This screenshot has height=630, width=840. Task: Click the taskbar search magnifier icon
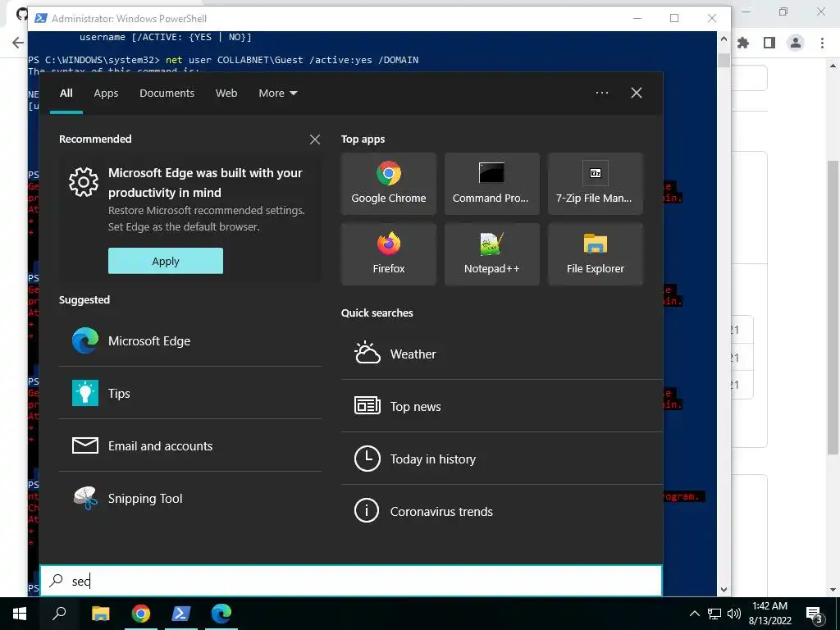pyautogui.click(x=59, y=614)
